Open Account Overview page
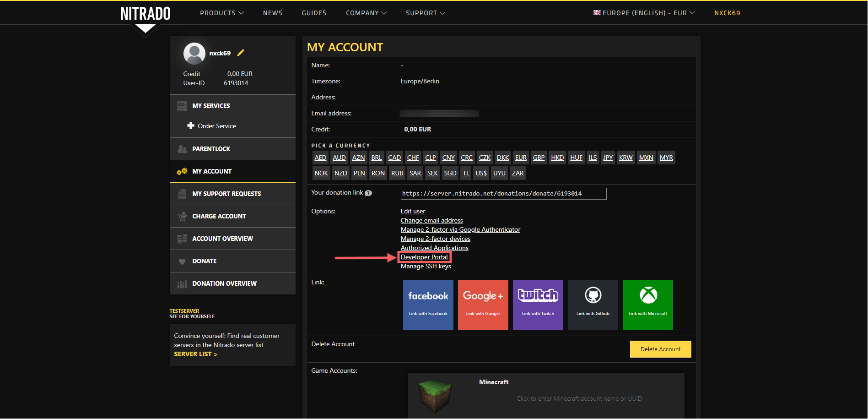The width and height of the screenshot is (868, 419). click(232, 239)
